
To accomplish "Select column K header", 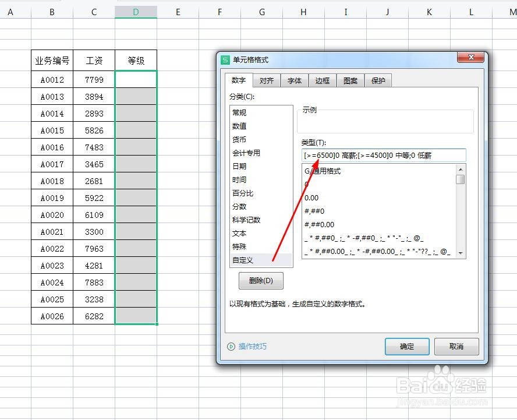I will coord(429,12).
